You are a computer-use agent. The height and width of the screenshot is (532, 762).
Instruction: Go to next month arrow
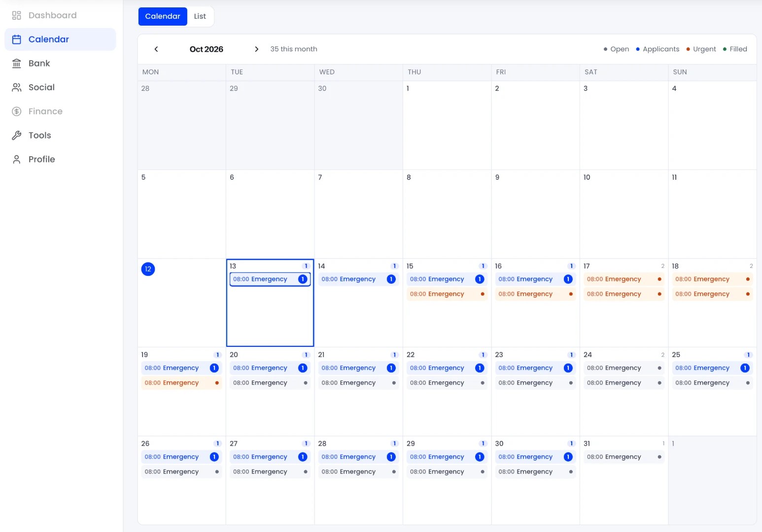pos(256,49)
